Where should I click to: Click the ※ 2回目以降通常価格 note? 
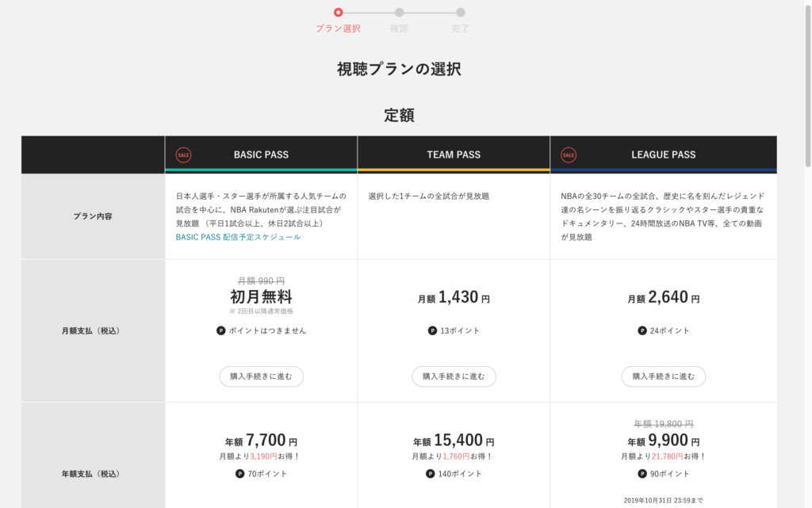click(262, 311)
